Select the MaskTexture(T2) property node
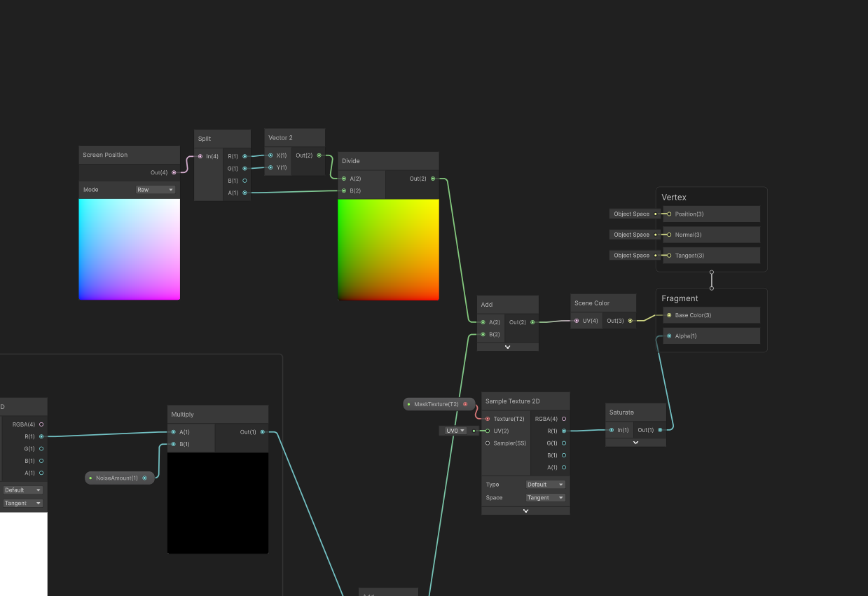Viewport: 868px width, 596px height. pos(436,404)
